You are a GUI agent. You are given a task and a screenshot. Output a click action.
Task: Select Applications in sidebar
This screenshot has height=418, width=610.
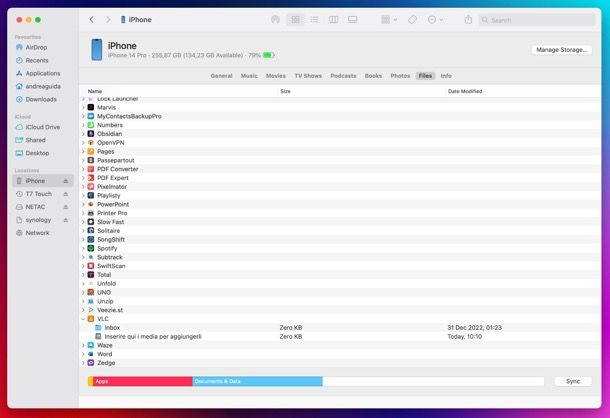(43, 73)
